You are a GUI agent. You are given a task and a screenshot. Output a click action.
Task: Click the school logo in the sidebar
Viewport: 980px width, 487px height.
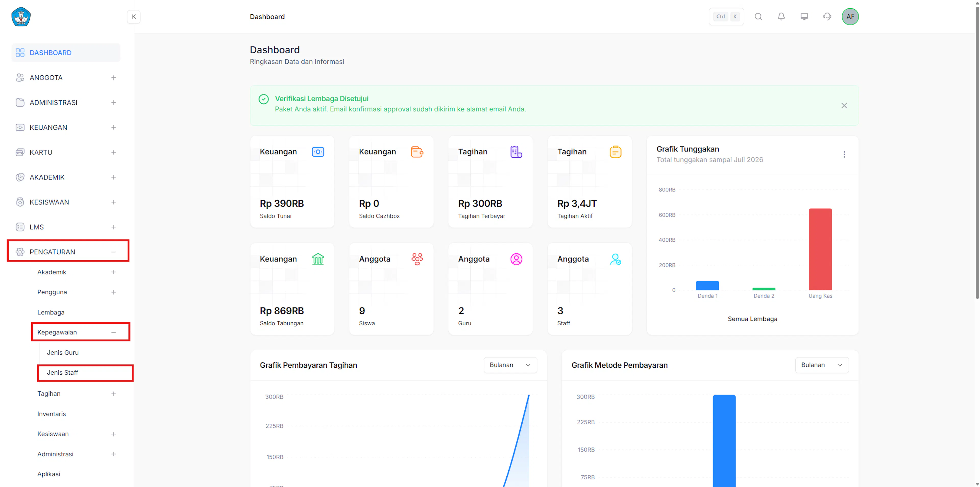point(21,17)
